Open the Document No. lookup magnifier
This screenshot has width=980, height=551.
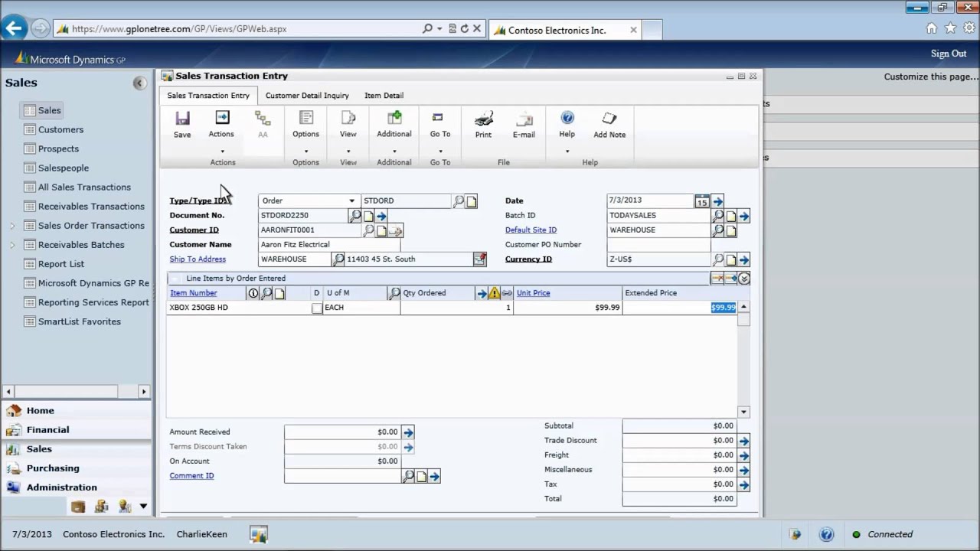point(355,216)
